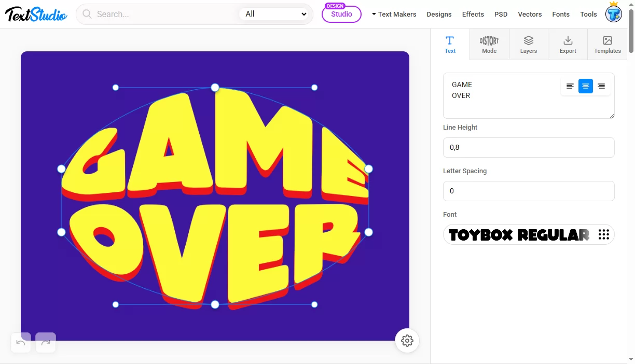Viewport: 635px width, 364px height.
Task: Undo the last action
Action: click(x=21, y=342)
